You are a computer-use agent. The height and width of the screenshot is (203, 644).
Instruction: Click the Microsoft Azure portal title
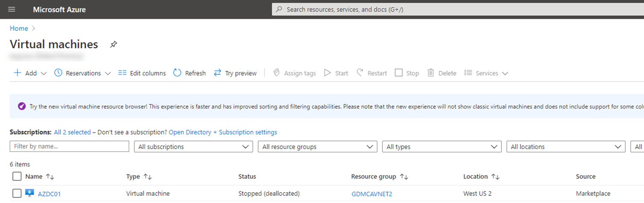point(59,9)
